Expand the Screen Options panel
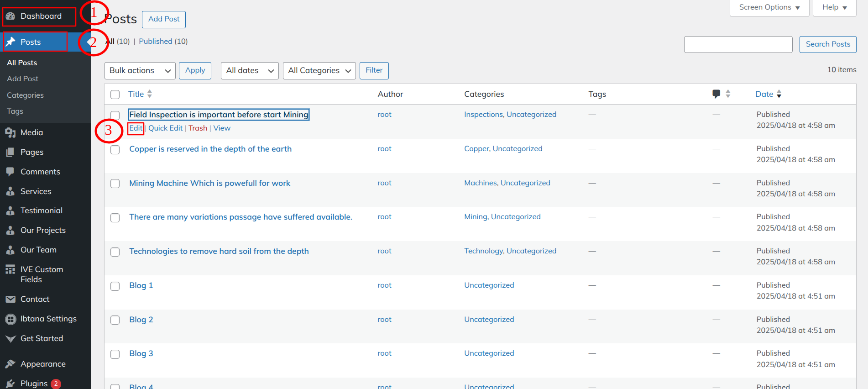This screenshot has height=389, width=868. point(769,7)
